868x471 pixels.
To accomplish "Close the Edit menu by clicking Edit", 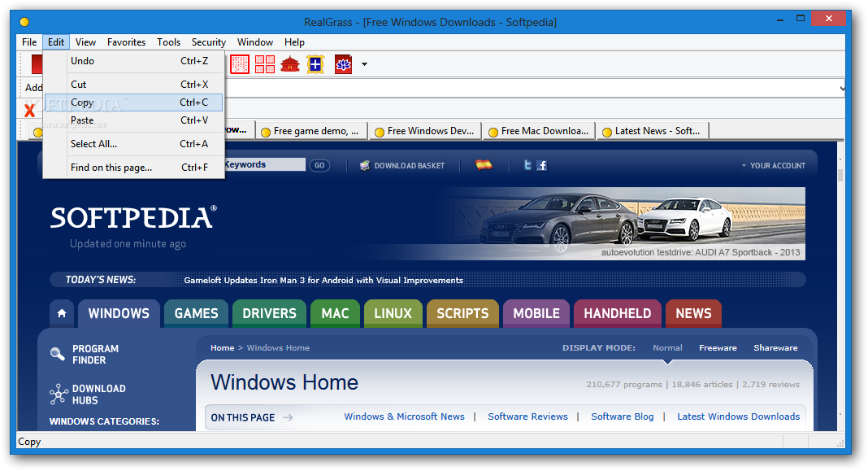I will pos(56,42).
